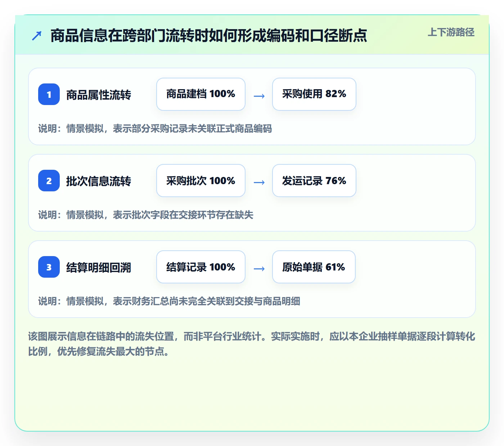Click the 商品属性流转 row label
504x446 pixels.
click(x=99, y=95)
